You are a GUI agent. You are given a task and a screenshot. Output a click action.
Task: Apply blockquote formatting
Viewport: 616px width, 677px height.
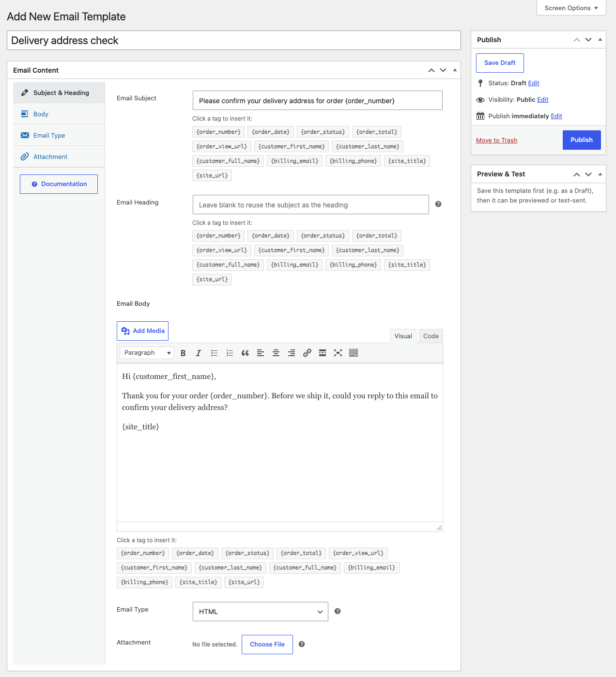click(245, 353)
